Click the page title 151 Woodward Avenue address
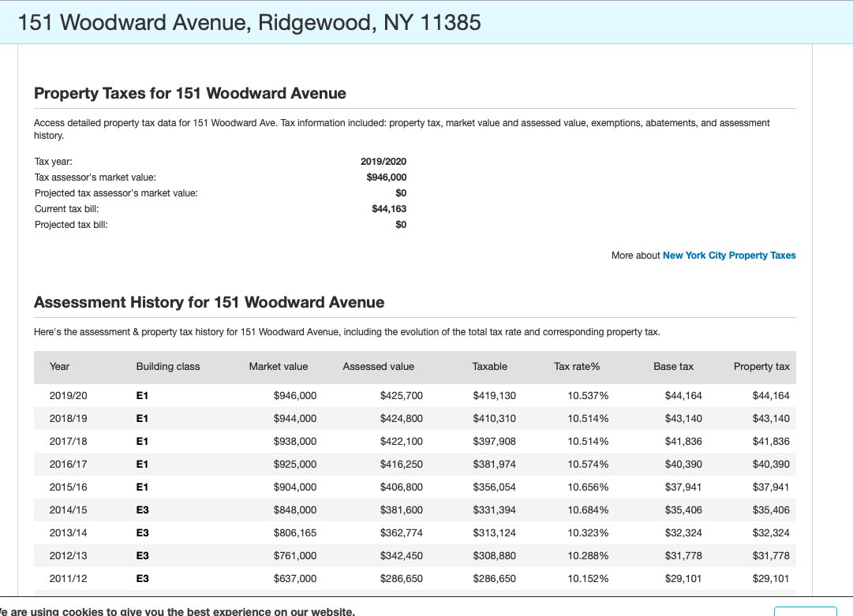The height and width of the screenshot is (616, 853). [249, 23]
